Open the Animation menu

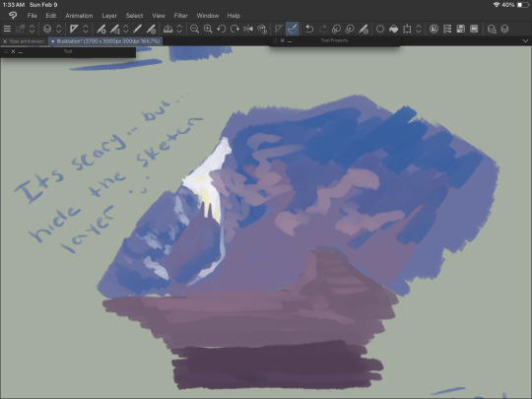[x=79, y=16]
